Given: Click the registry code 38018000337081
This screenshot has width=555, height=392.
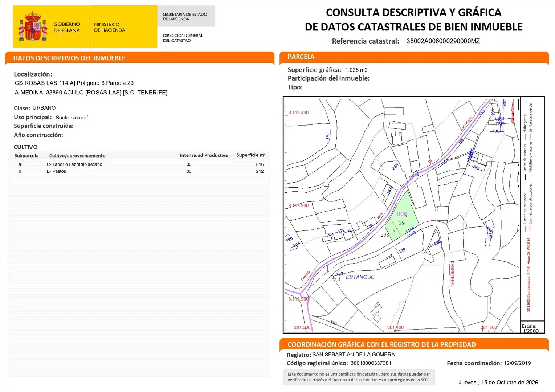Looking at the screenshot, I should tap(371, 363).
